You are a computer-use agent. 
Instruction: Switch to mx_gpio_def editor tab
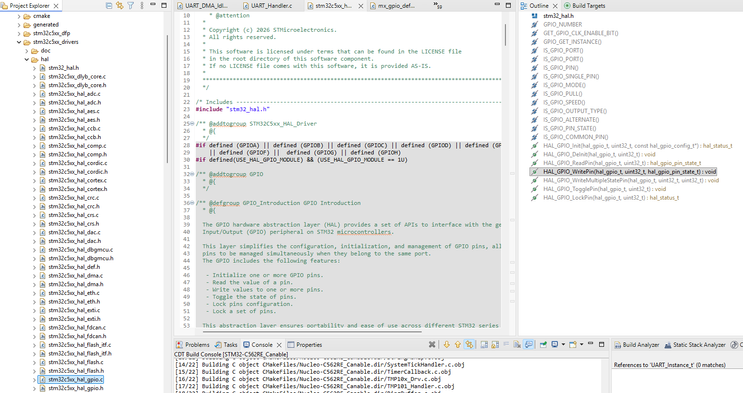click(x=396, y=6)
